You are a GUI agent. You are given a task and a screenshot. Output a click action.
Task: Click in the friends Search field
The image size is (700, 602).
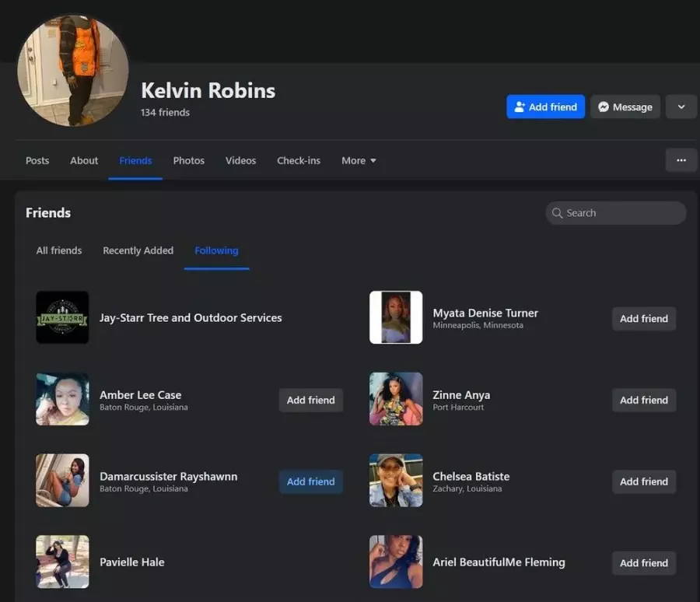[x=622, y=213]
